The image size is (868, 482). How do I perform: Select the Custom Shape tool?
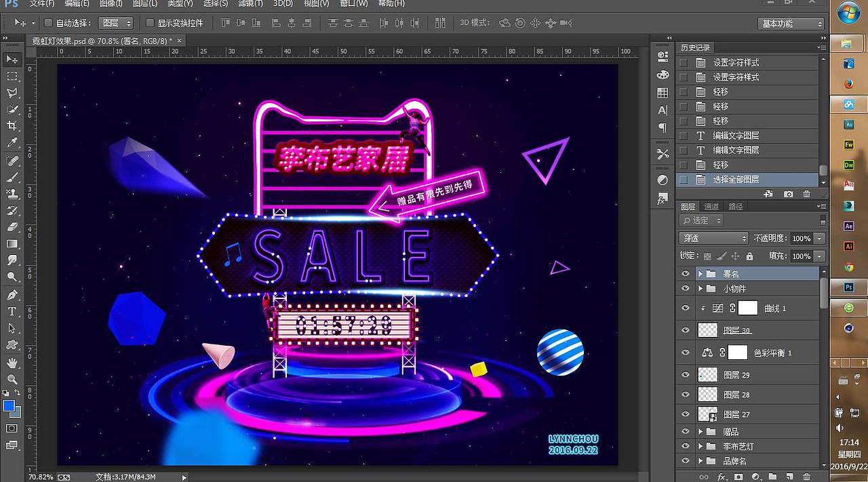tap(12, 344)
